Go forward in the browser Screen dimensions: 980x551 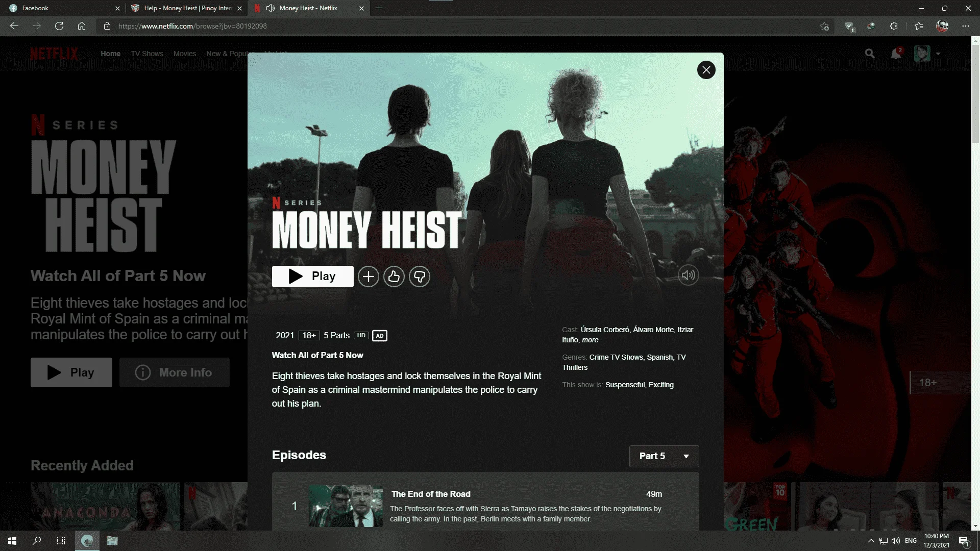click(x=37, y=26)
